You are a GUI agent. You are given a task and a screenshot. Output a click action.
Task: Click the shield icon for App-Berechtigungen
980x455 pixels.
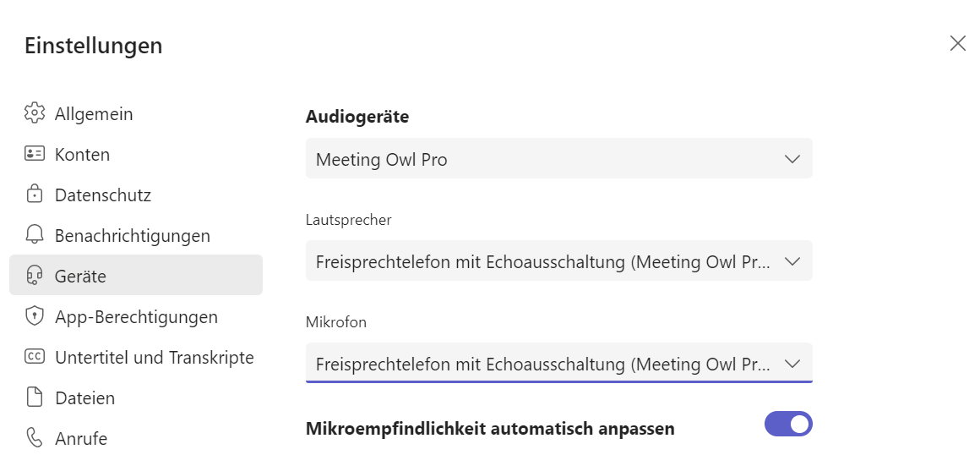pos(34,316)
